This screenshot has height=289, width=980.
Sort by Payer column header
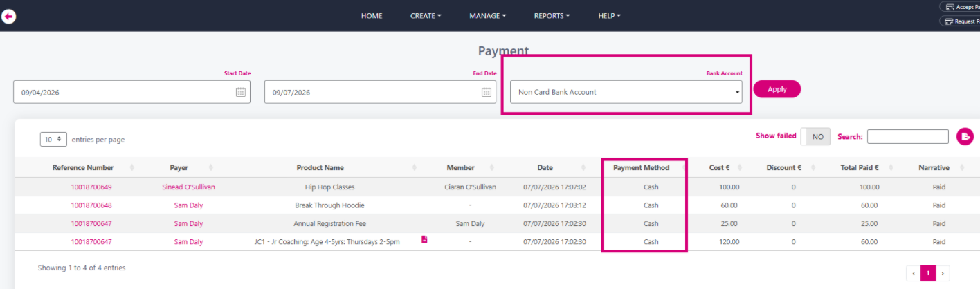point(179,167)
